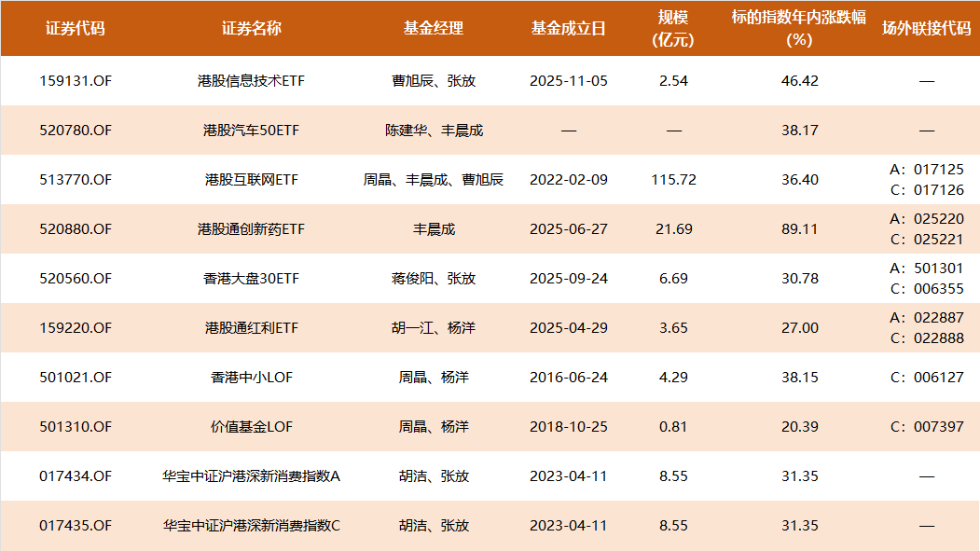980x551 pixels.
Task: Select code 017434.OF
Action: pos(76,476)
